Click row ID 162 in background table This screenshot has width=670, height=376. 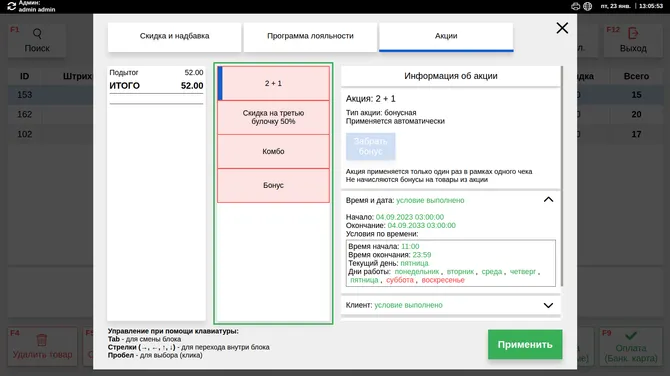(24, 115)
